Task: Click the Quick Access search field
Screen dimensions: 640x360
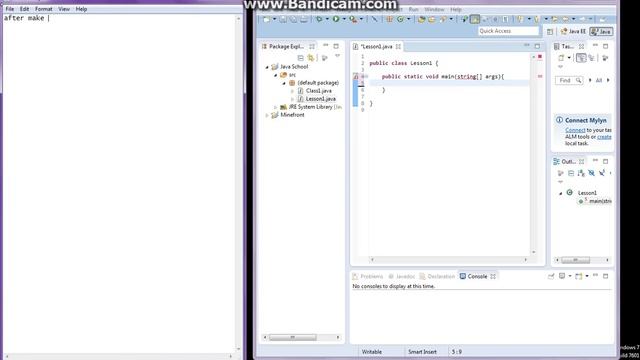Action: pyautogui.click(x=508, y=31)
